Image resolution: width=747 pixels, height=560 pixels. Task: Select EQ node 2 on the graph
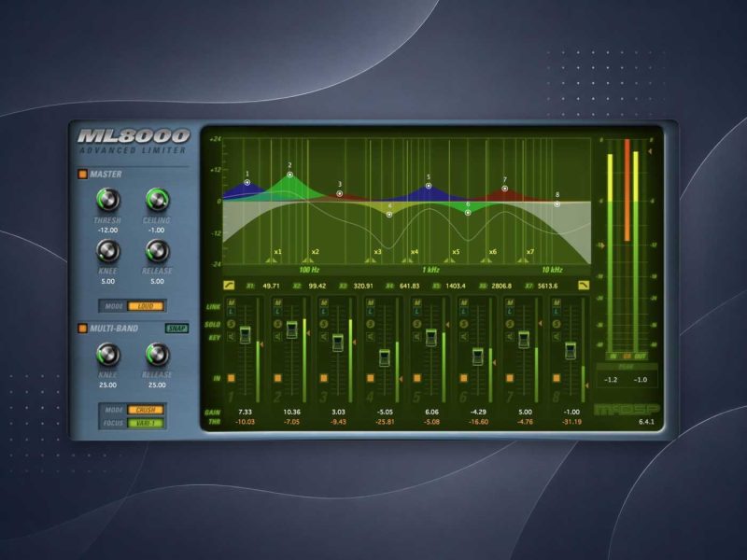[289, 175]
